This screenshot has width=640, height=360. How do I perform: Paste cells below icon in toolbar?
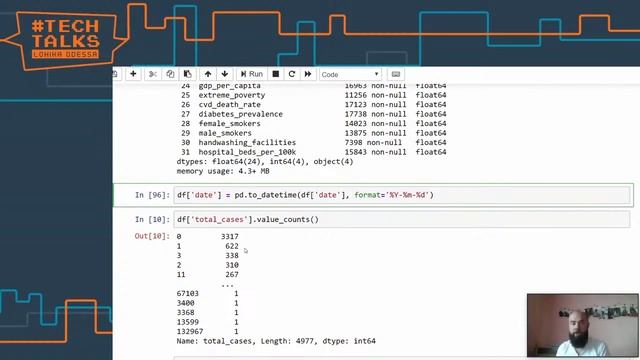[x=187, y=74]
